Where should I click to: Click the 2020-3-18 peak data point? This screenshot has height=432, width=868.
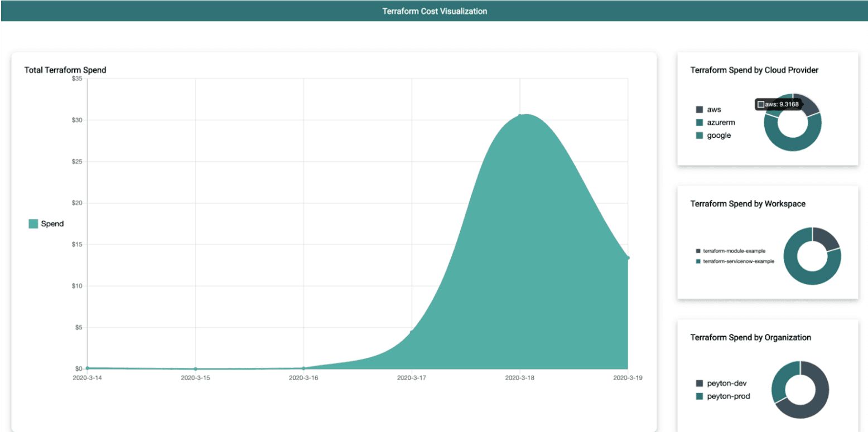(x=520, y=116)
